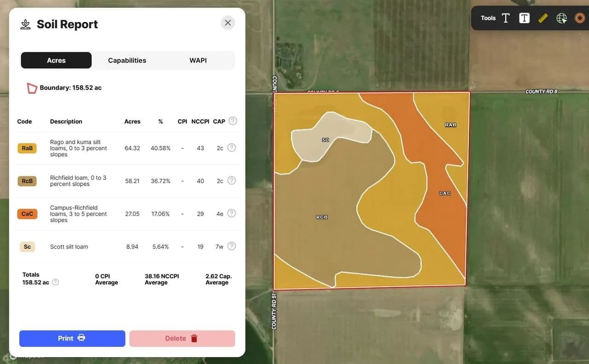Switch to the Acres tab
This screenshot has height=364, width=589.
click(56, 60)
